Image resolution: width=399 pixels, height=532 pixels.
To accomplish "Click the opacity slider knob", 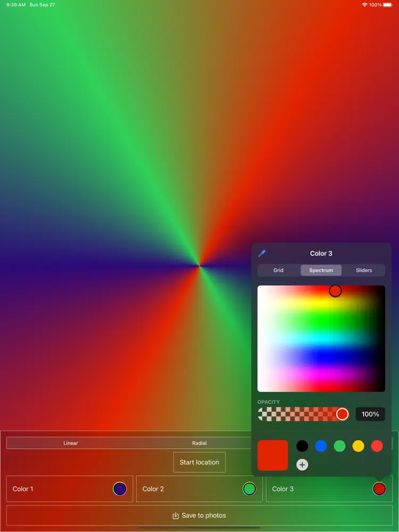I will click(x=342, y=414).
